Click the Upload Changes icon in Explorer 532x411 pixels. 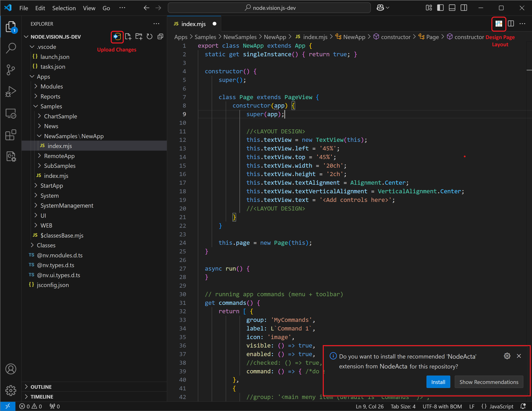[117, 37]
